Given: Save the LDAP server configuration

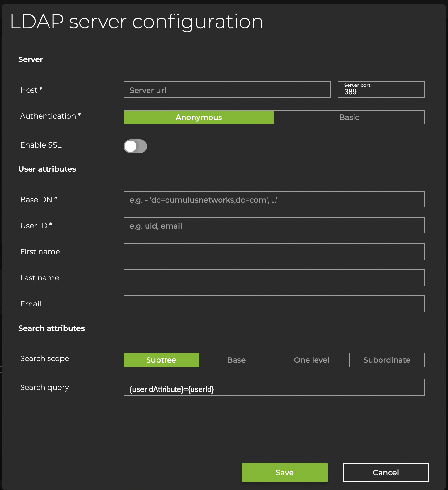Looking at the screenshot, I should tap(284, 472).
